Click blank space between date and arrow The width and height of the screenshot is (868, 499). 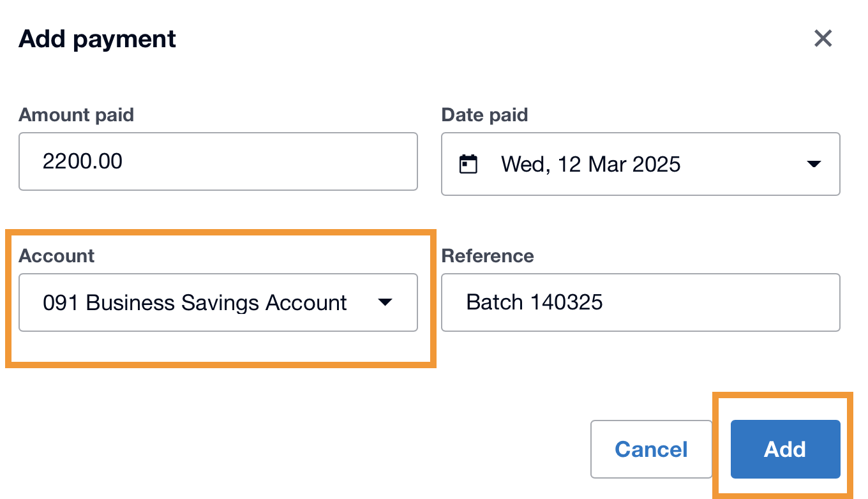coord(740,164)
